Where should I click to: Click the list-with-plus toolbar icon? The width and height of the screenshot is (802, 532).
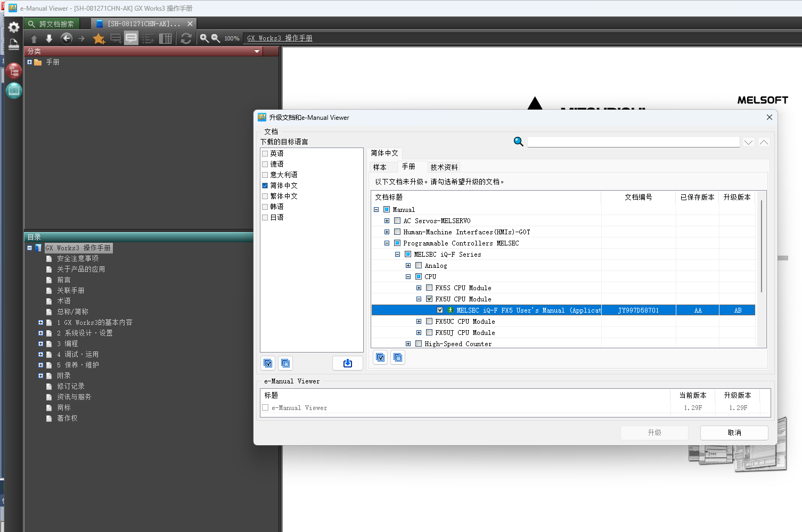[148, 38]
